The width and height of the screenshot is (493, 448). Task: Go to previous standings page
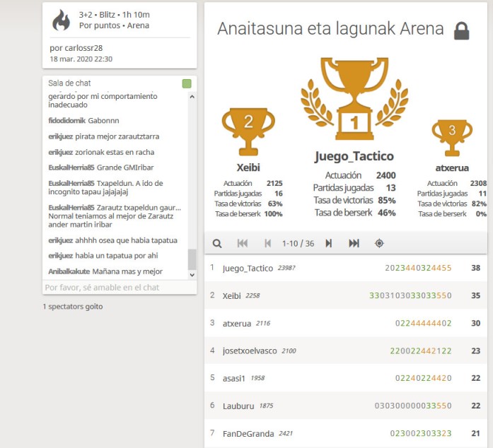point(267,243)
